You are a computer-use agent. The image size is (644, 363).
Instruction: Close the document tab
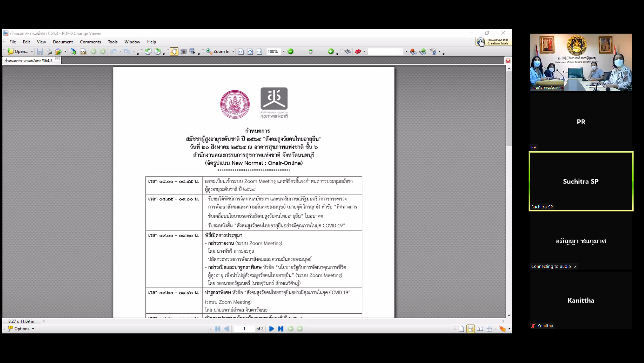click(x=58, y=58)
